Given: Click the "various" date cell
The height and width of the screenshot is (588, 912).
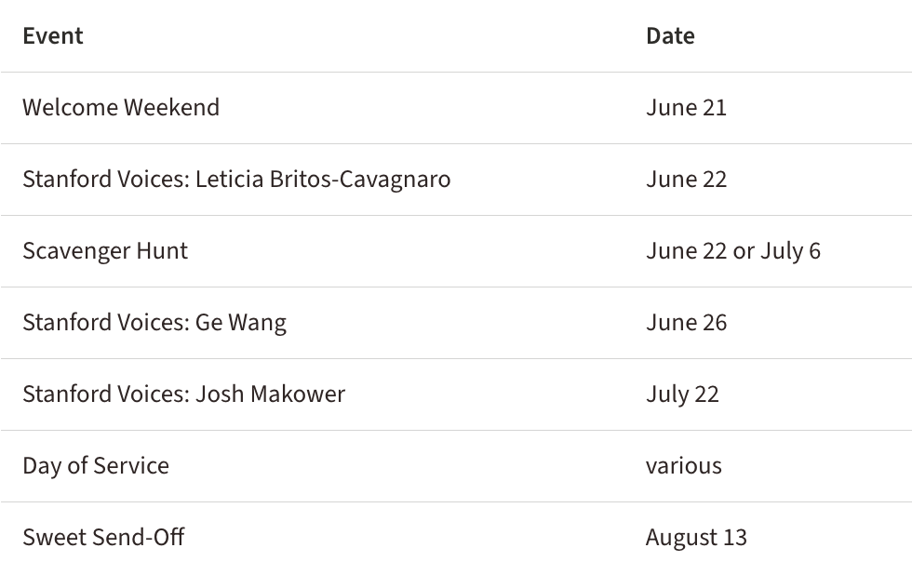Looking at the screenshot, I should [x=684, y=466].
